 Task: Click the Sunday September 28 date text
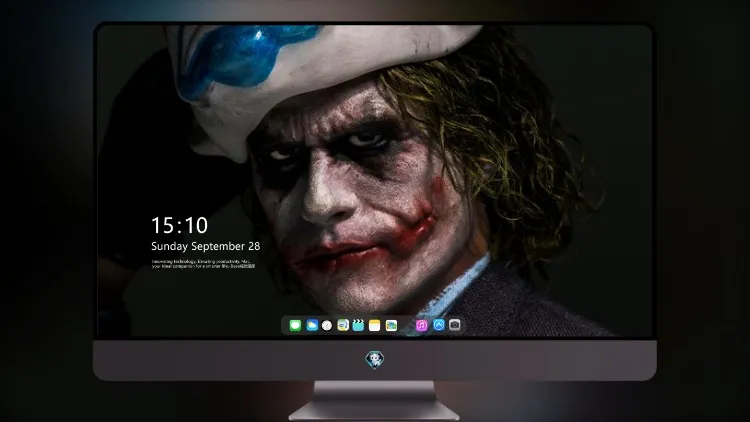[x=206, y=246]
